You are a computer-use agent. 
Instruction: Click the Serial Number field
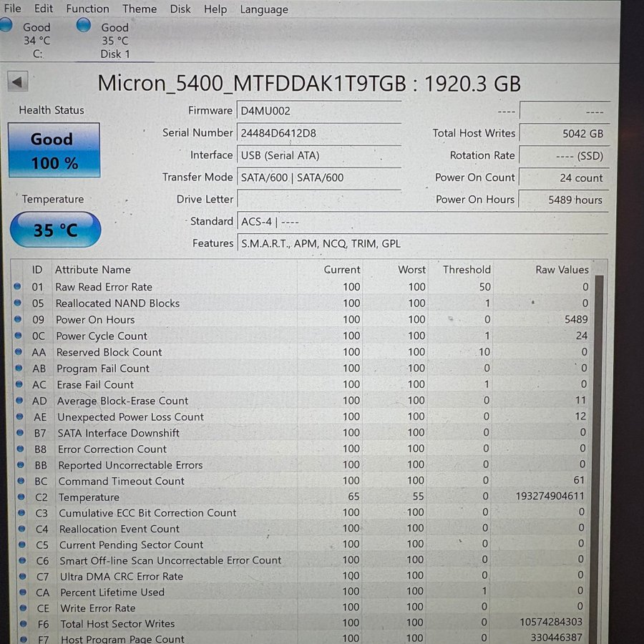point(318,133)
